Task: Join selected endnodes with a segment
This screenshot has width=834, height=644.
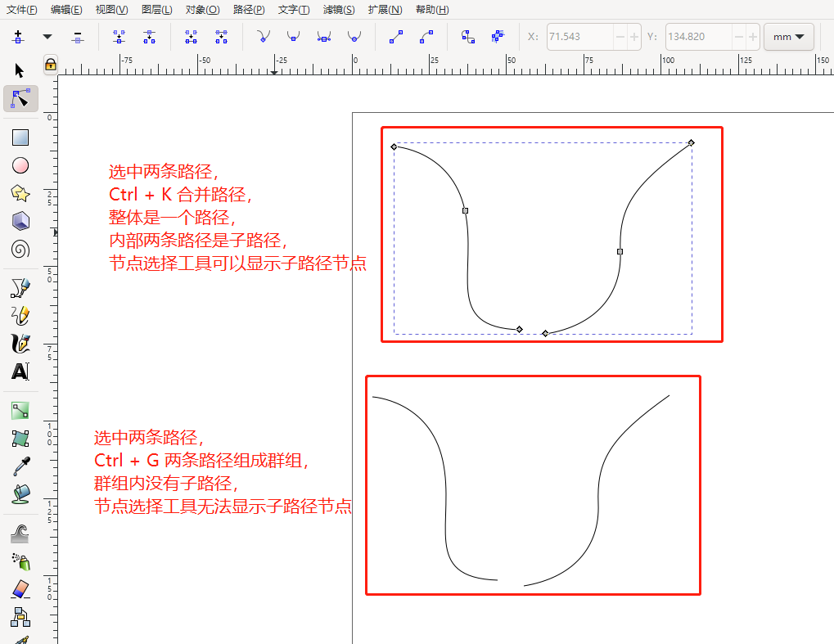Action: click(x=191, y=37)
